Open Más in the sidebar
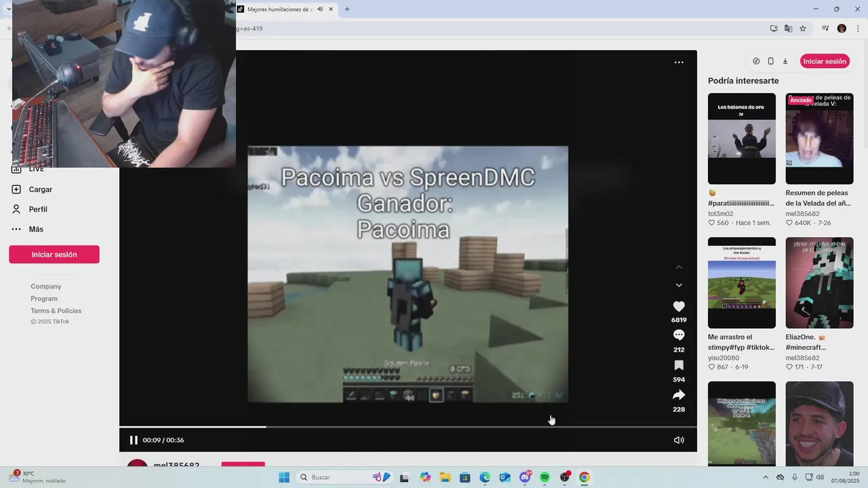The width and height of the screenshot is (868, 488). coord(36,229)
